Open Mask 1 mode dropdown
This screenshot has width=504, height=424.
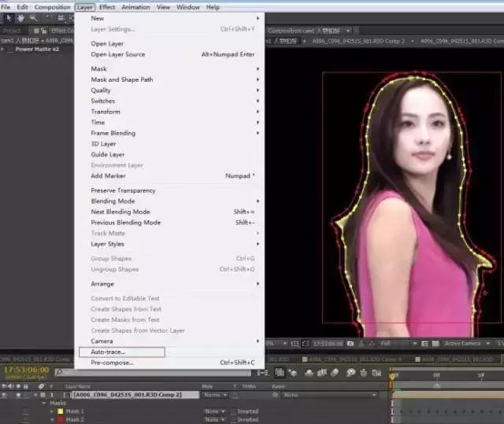(212, 411)
